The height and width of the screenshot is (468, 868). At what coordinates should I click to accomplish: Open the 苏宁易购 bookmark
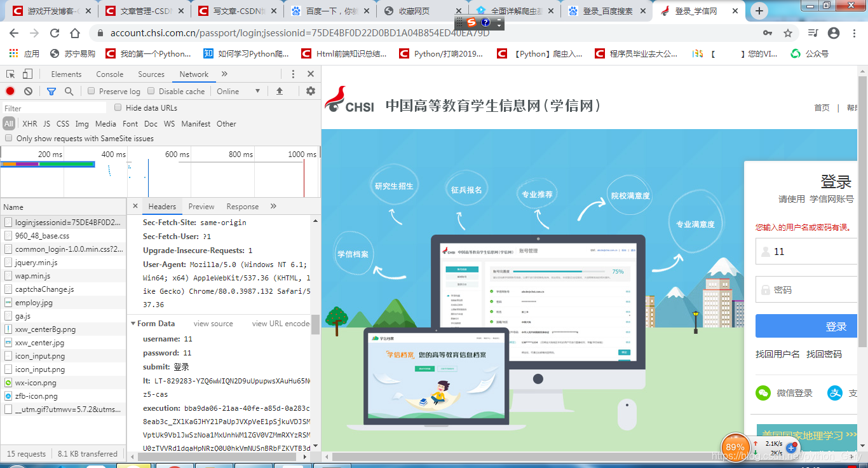point(72,54)
